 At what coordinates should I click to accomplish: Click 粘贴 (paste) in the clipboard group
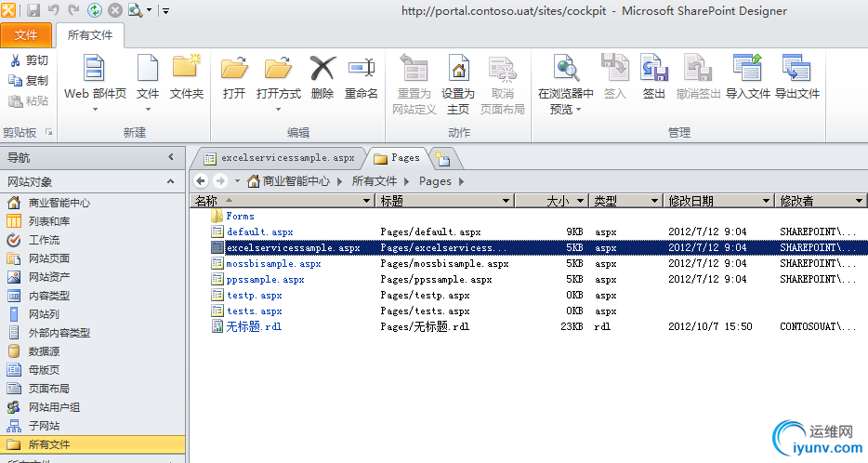pos(29,100)
